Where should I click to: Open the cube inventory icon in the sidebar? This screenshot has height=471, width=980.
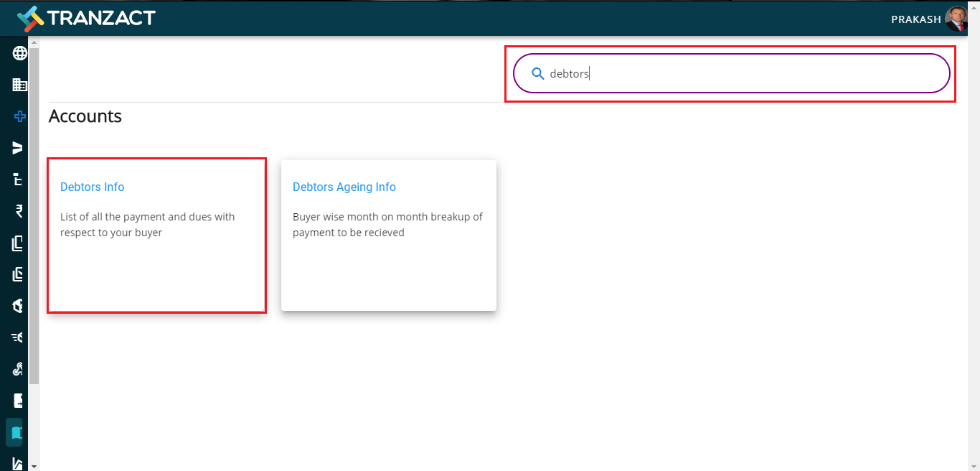pos(19,306)
